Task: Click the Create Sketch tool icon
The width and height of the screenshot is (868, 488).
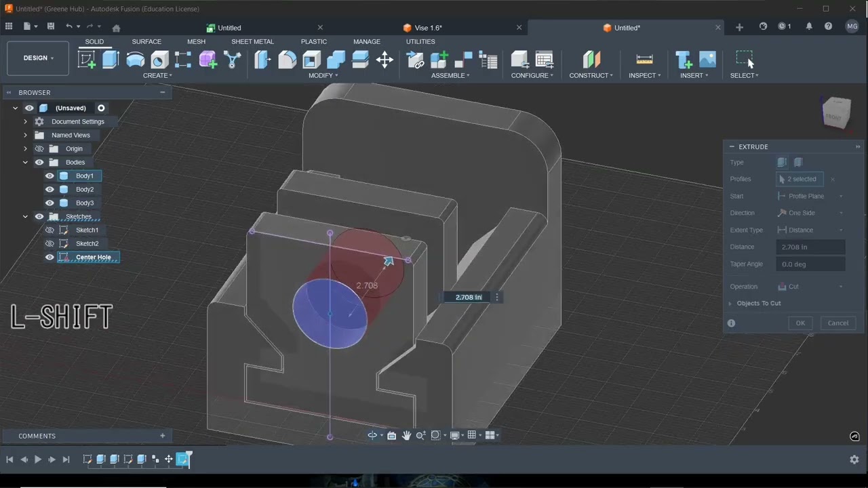Action: tap(87, 60)
